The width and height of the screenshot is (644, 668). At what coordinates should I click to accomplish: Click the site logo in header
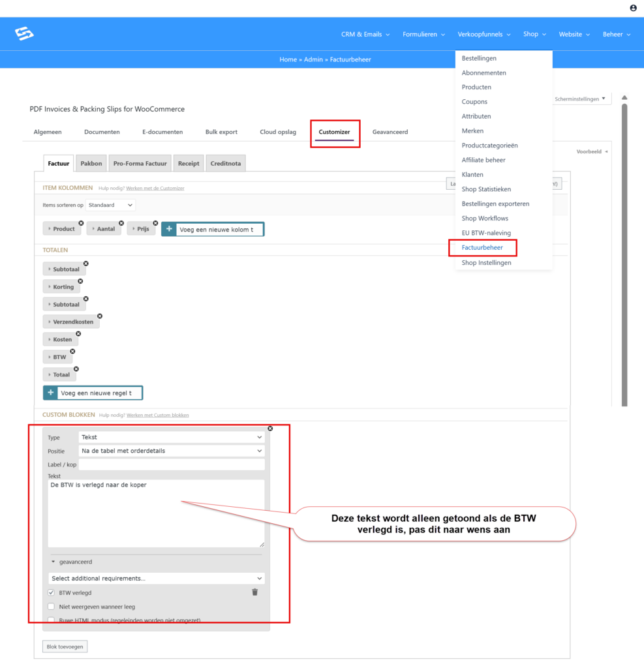pyautogui.click(x=24, y=34)
